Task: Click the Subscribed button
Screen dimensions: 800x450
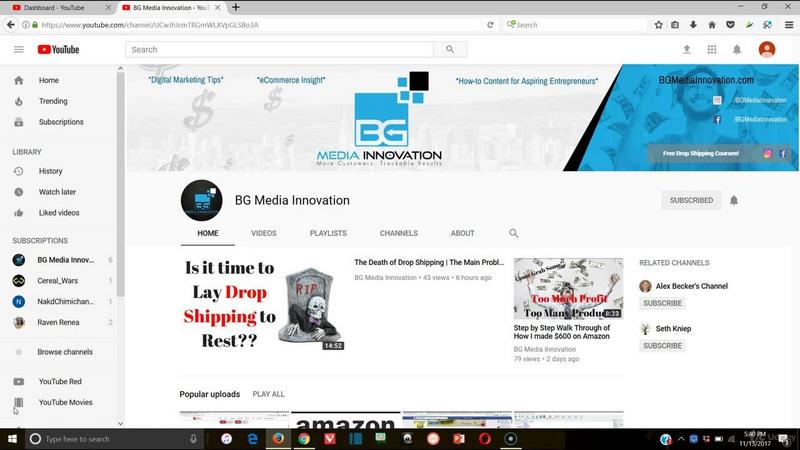Action: click(691, 201)
